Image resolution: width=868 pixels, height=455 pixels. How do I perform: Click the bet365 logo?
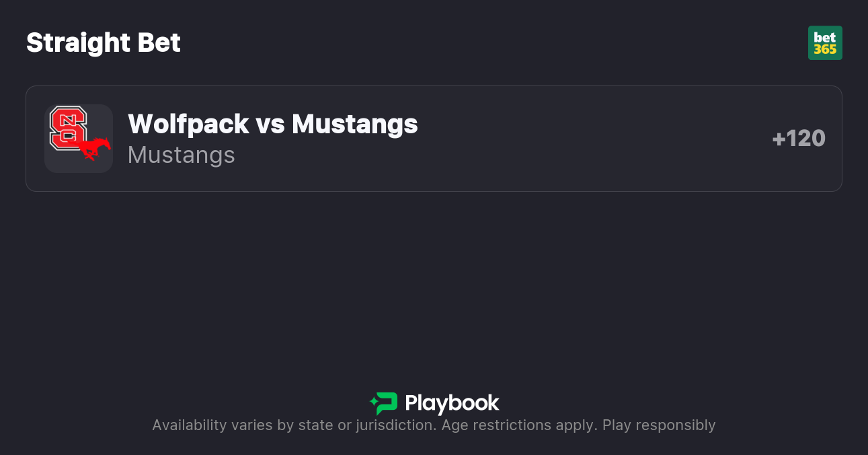(x=825, y=42)
